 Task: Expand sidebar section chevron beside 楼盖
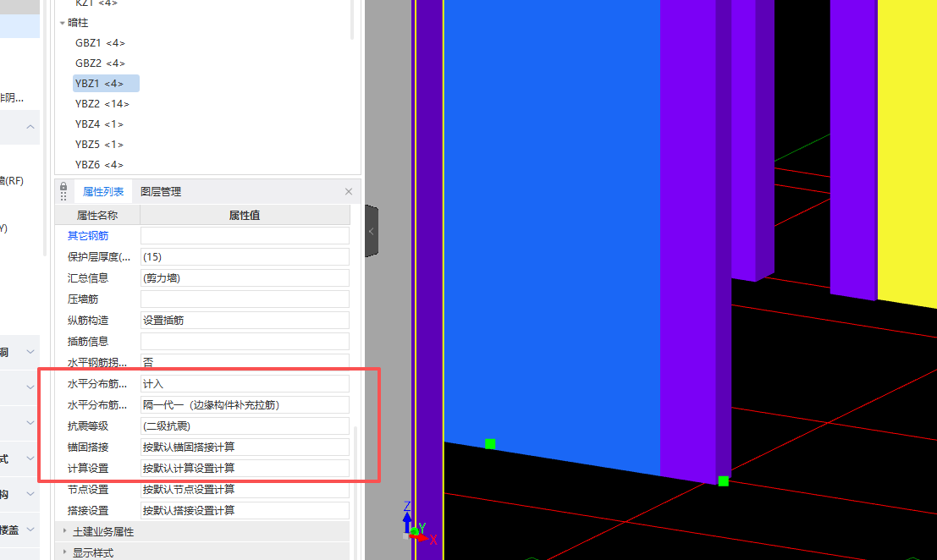click(x=30, y=530)
